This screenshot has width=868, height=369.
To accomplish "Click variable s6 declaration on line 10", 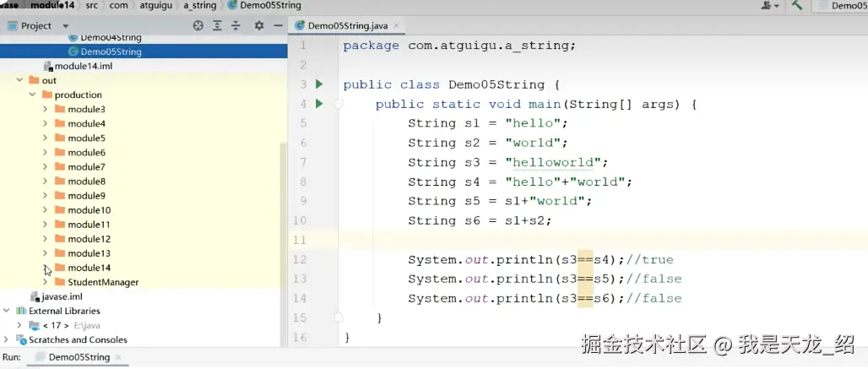I will (x=472, y=220).
